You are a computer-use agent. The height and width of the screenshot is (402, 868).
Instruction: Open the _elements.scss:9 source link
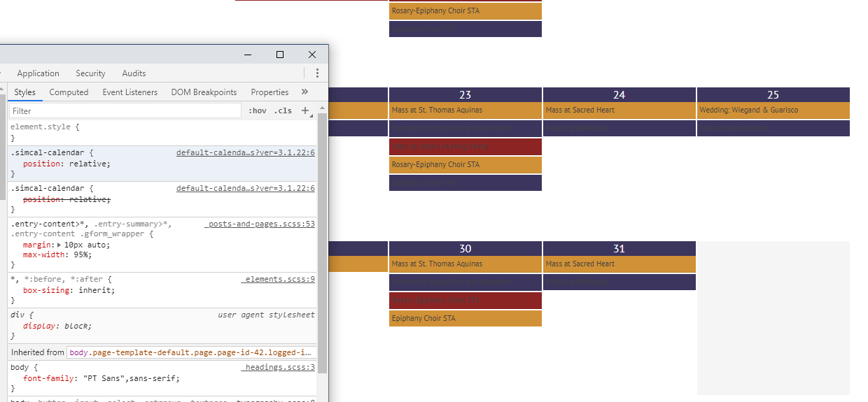[x=279, y=279]
